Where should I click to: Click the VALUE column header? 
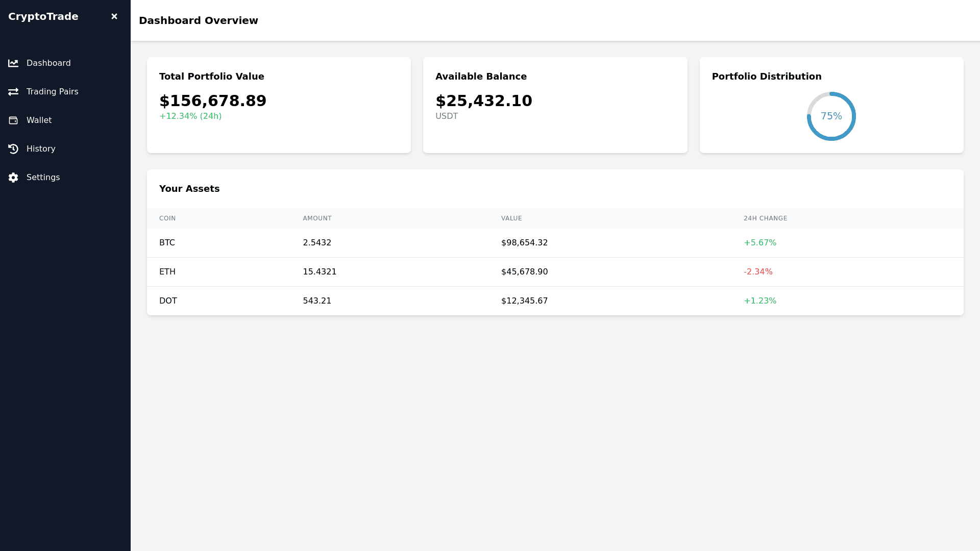point(511,218)
